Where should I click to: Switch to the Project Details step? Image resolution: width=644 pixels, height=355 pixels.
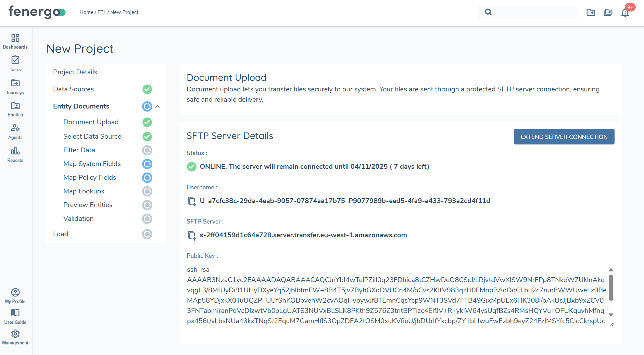pos(75,72)
